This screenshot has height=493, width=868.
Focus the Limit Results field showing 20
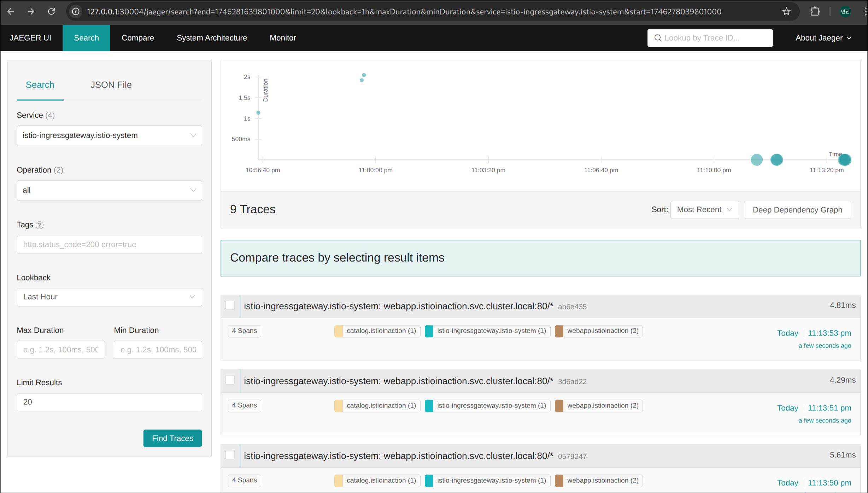point(109,402)
